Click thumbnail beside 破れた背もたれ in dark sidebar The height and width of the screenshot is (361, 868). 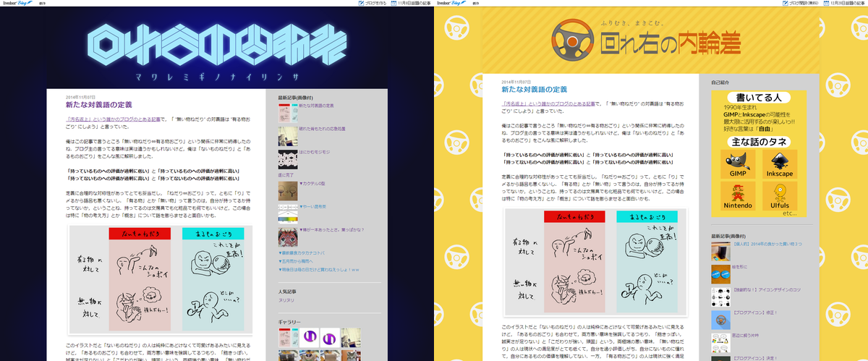click(287, 136)
